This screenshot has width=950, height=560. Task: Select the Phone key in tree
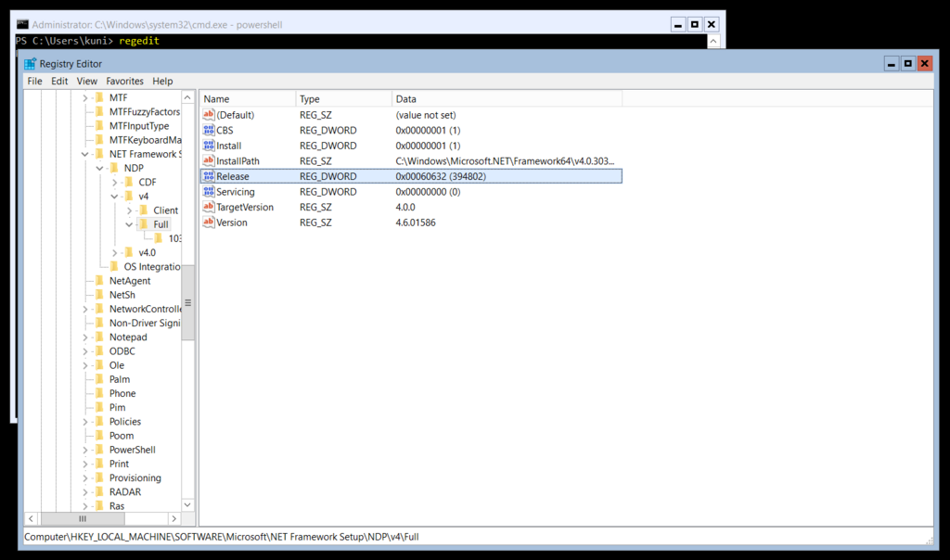point(122,393)
